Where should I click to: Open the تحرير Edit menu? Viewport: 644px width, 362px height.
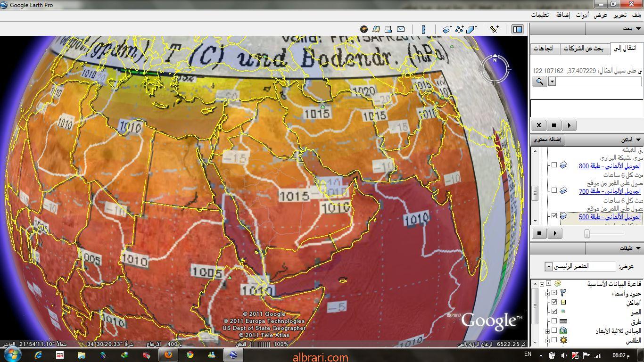click(x=620, y=15)
